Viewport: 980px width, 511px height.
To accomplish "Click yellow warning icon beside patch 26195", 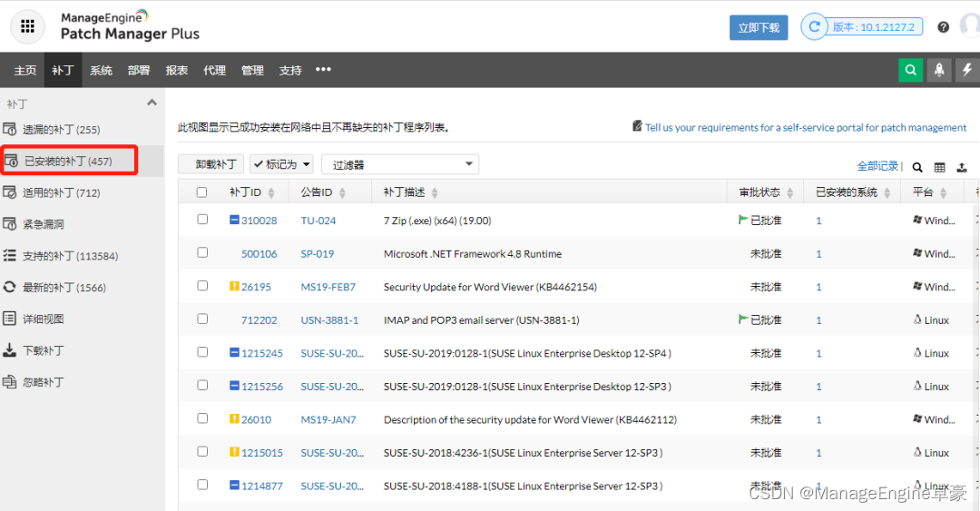I will point(234,286).
